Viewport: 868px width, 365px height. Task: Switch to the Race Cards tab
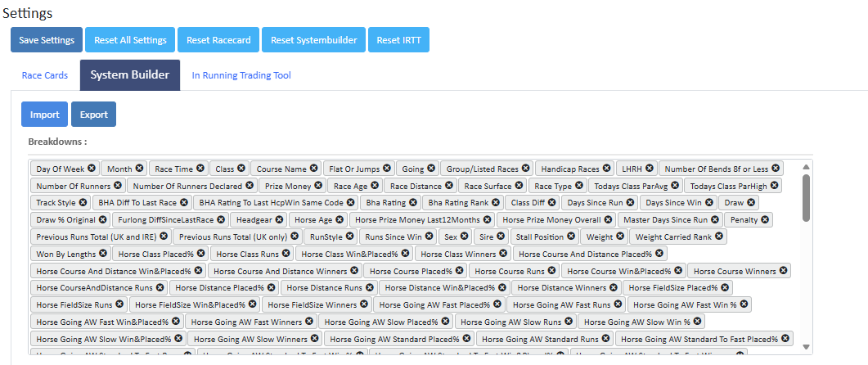[x=45, y=75]
